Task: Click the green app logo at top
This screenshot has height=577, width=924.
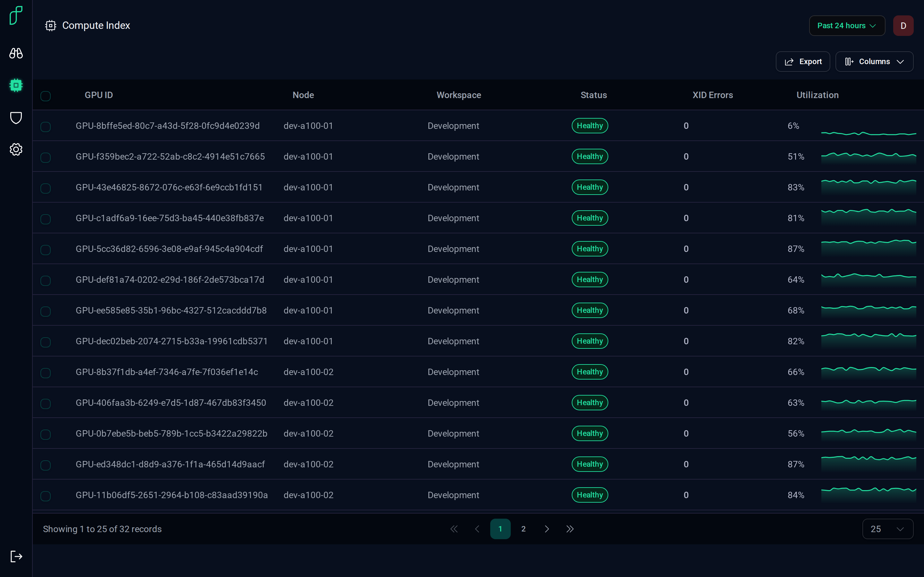Action: click(x=16, y=15)
